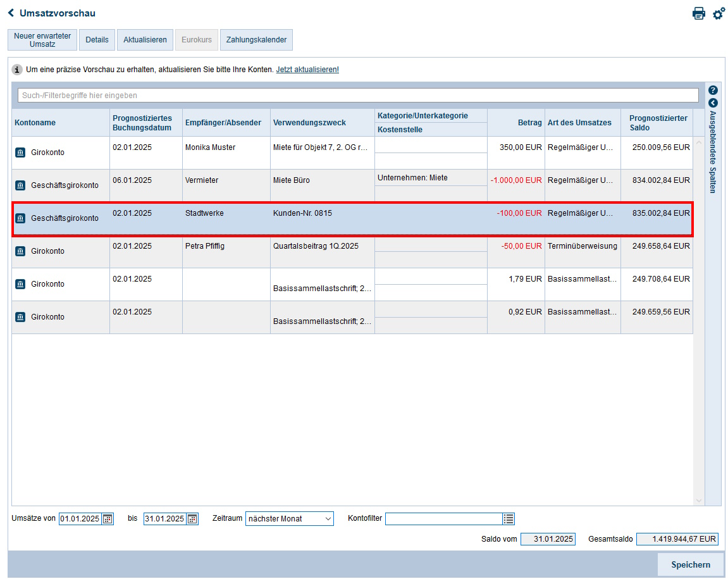Sort by Prognostizierter Saldo header

click(657, 123)
